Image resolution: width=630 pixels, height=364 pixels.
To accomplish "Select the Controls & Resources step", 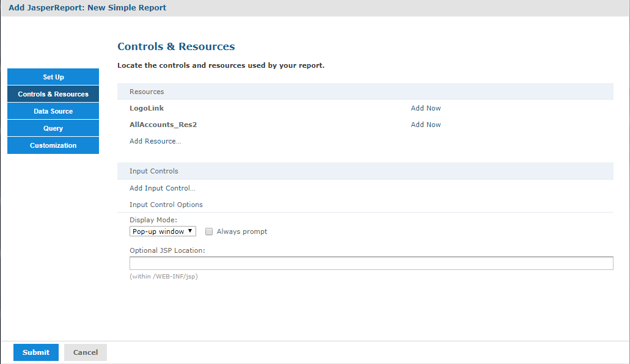I will click(x=53, y=94).
